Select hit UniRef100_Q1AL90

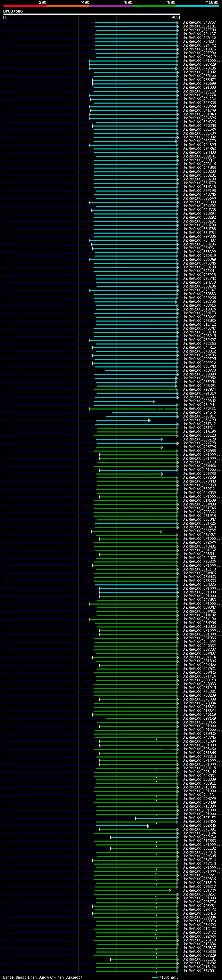click(199, 431)
